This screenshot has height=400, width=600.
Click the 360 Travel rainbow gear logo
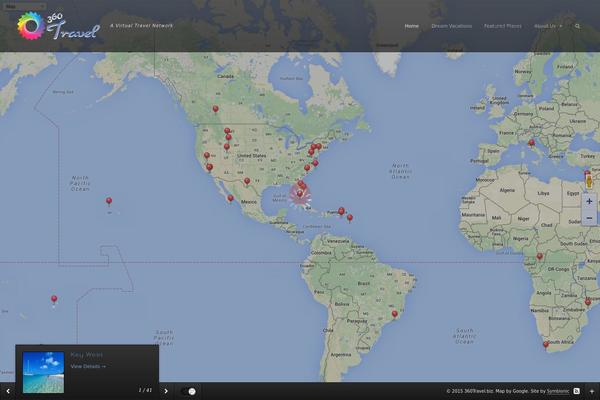click(31, 26)
